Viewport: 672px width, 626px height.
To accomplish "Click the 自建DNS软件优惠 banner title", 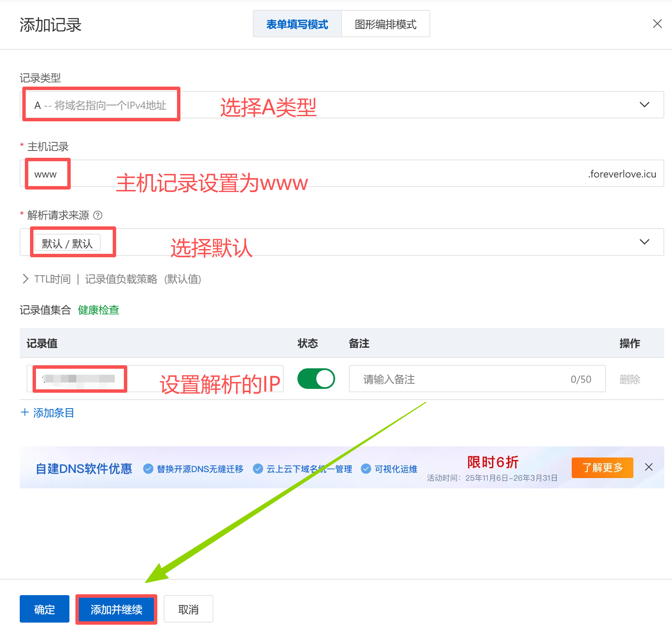I will [x=84, y=469].
